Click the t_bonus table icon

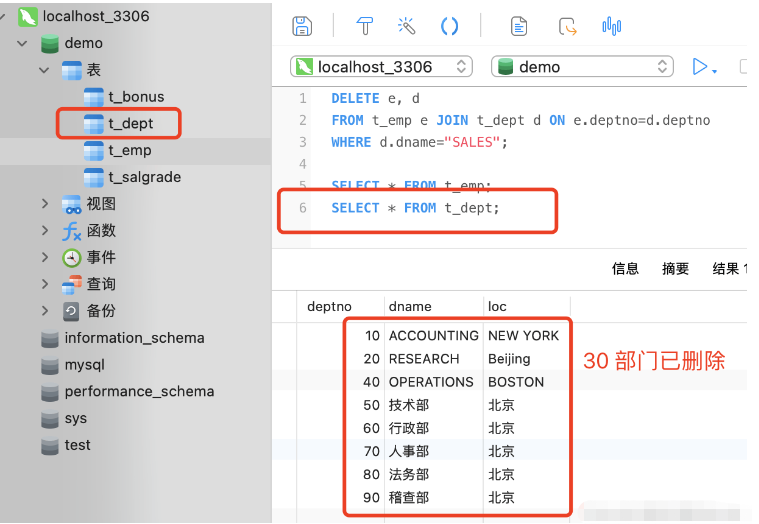93,97
